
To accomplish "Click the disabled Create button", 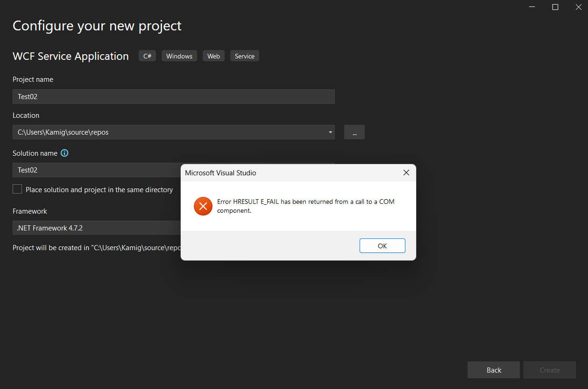I will coord(550,370).
